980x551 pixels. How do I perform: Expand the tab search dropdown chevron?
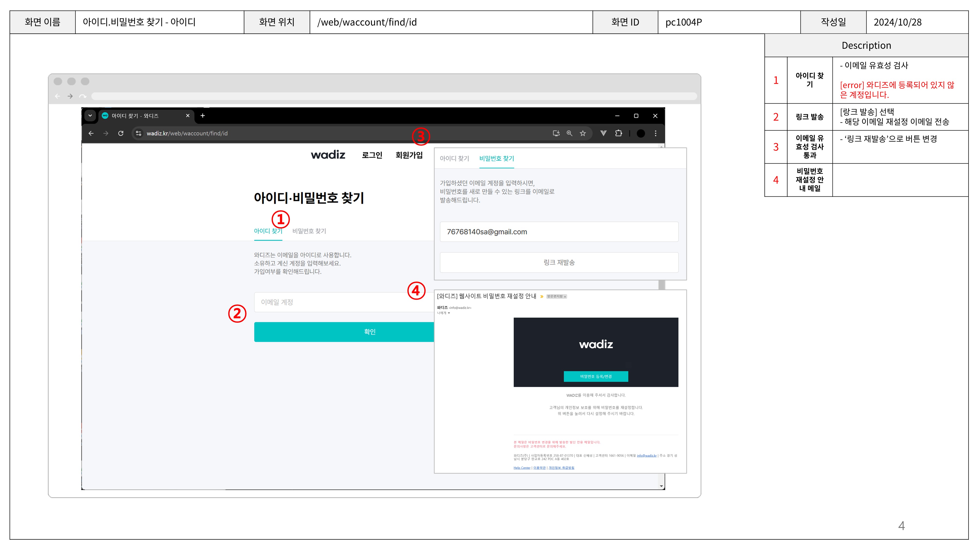(x=90, y=116)
